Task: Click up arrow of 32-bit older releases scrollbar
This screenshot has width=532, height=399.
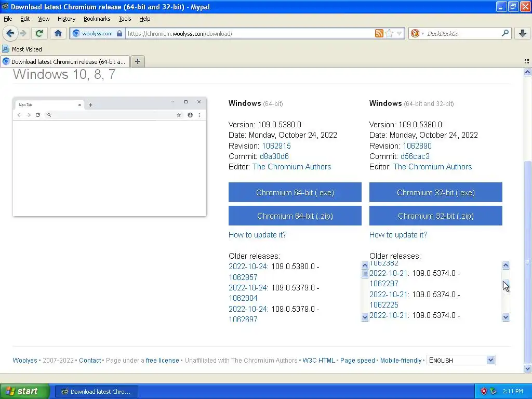Action: tap(506, 265)
